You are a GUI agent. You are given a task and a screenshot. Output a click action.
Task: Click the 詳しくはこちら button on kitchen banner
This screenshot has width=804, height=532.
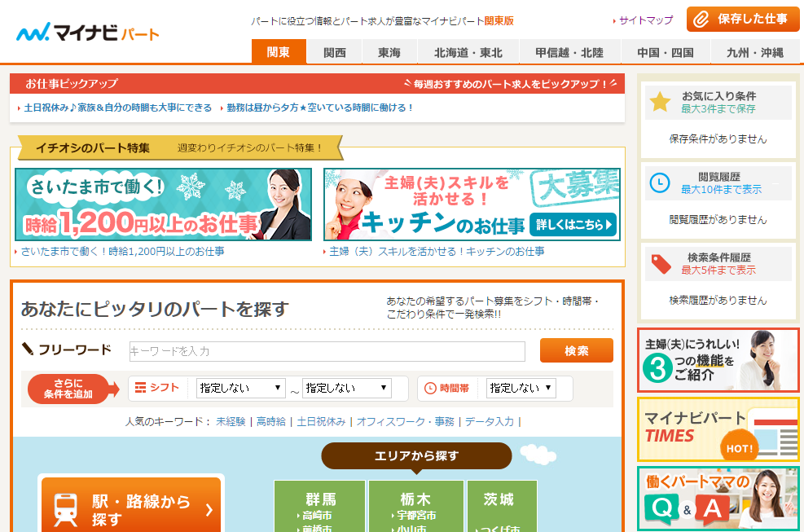(573, 225)
